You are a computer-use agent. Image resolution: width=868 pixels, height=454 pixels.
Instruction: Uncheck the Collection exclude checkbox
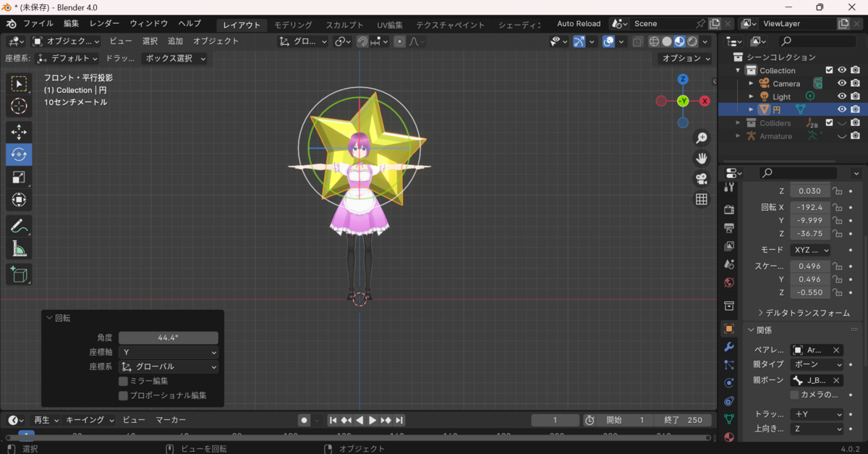pyautogui.click(x=830, y=70)
